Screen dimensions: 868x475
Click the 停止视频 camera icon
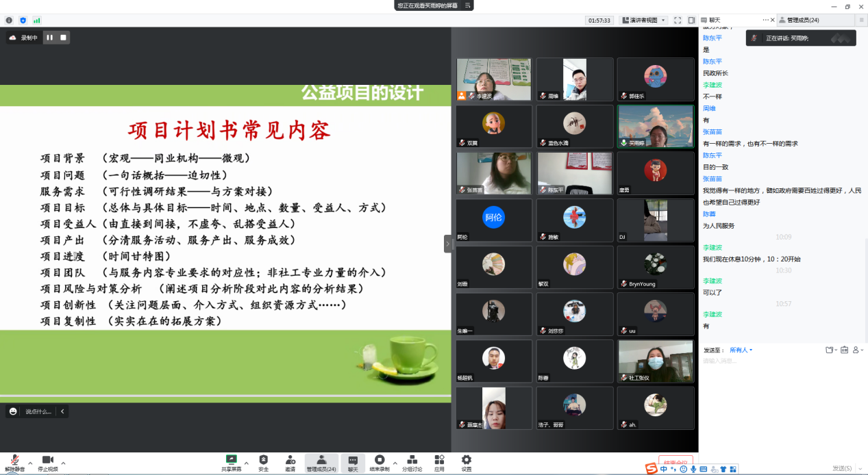pos(48,460)
